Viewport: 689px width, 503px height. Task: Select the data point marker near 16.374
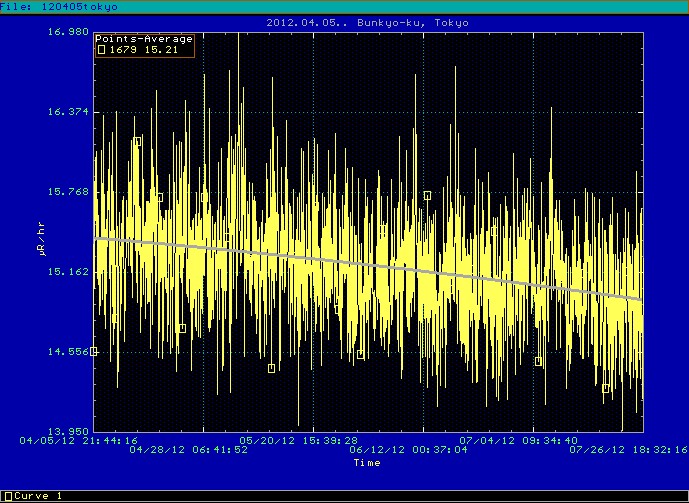[137, 142]
